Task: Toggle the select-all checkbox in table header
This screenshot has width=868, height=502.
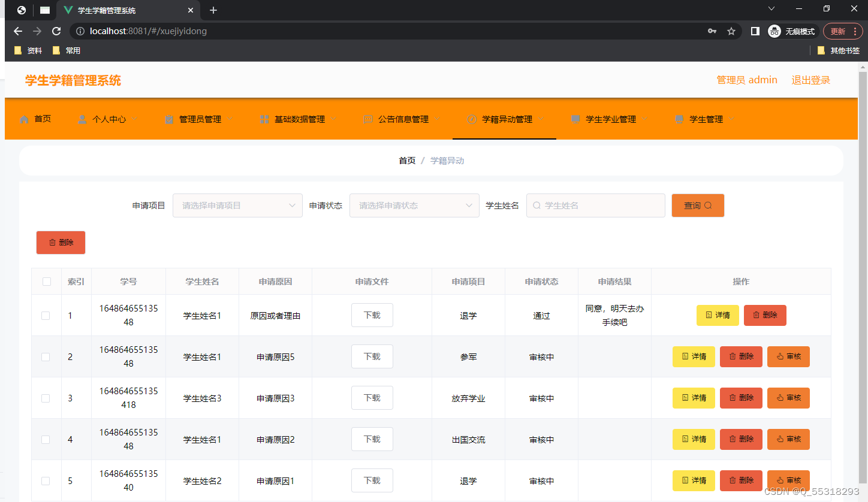Action: [47, 282]
